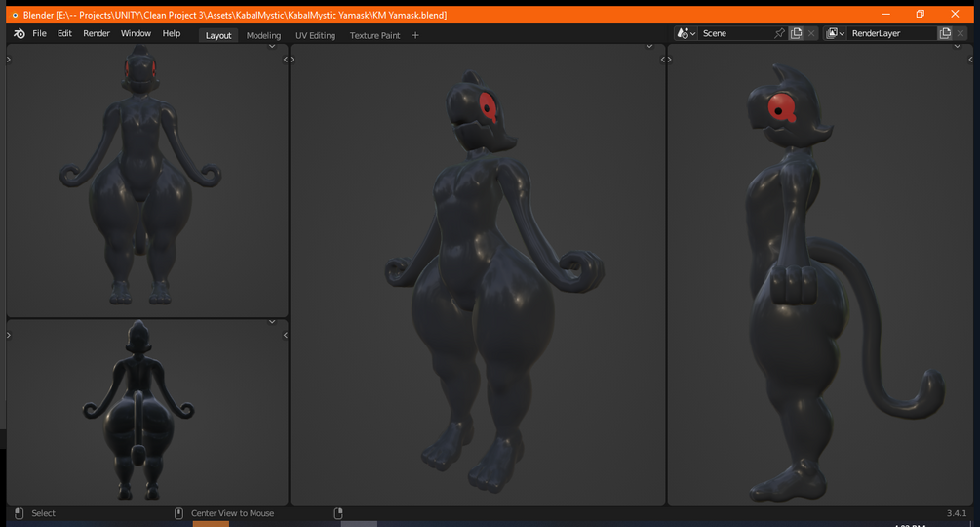Switch to the Layout workspace tab
The image size is (980, 527).
click(218, 36)
